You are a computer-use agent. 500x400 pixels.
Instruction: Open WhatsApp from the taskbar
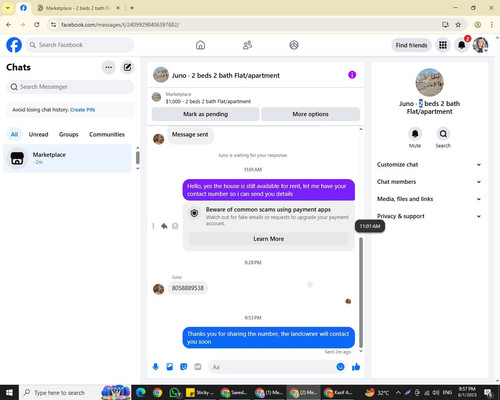click(x=174, y=392)
